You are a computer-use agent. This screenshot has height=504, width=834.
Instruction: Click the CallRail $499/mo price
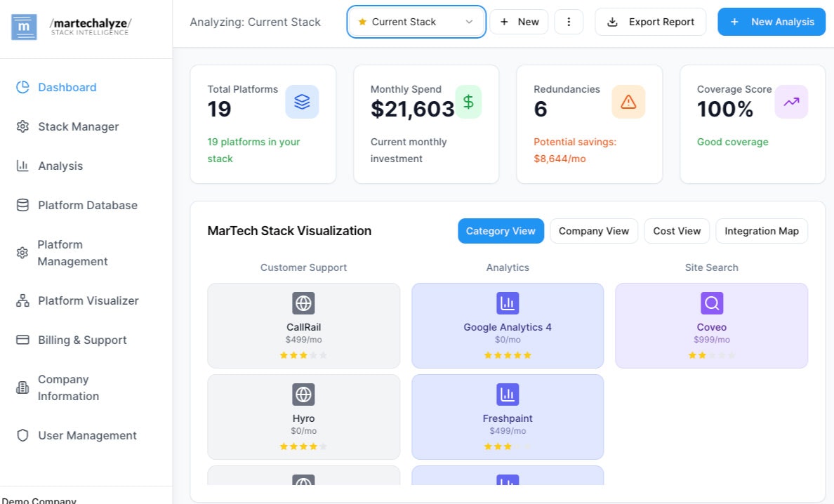304,340
